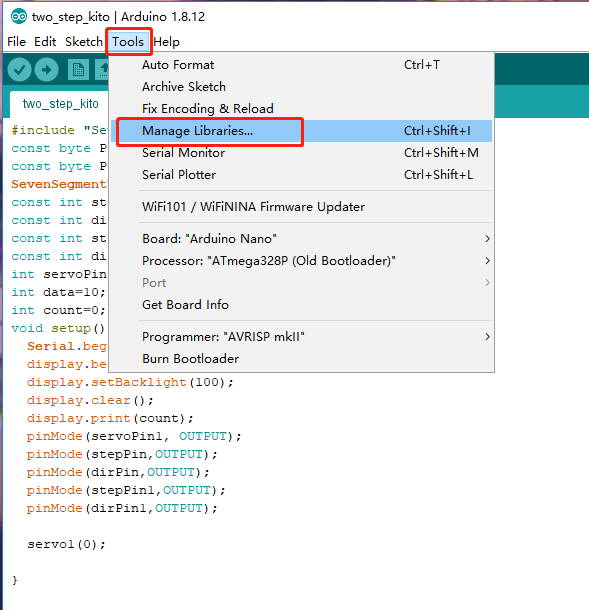
Task: Click the line pinMode(stepPin1,OUTPUT);
Action: (x=126, y=490)
